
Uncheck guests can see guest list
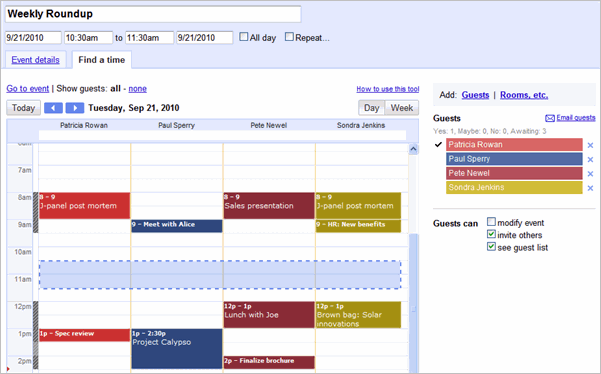click(491, 246)
